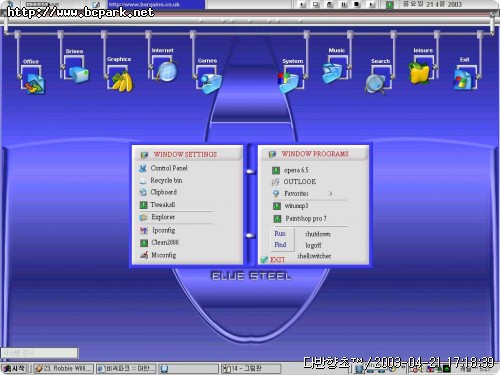Select Control Panel in Window Settings
The image size is (500, 375).
tap(169, 168)
